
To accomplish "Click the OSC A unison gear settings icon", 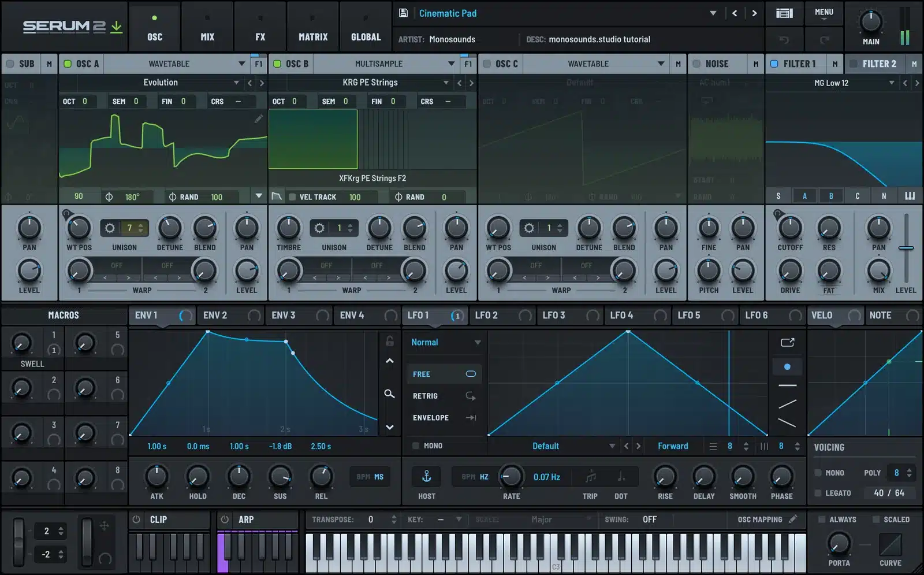I will 110,228.
